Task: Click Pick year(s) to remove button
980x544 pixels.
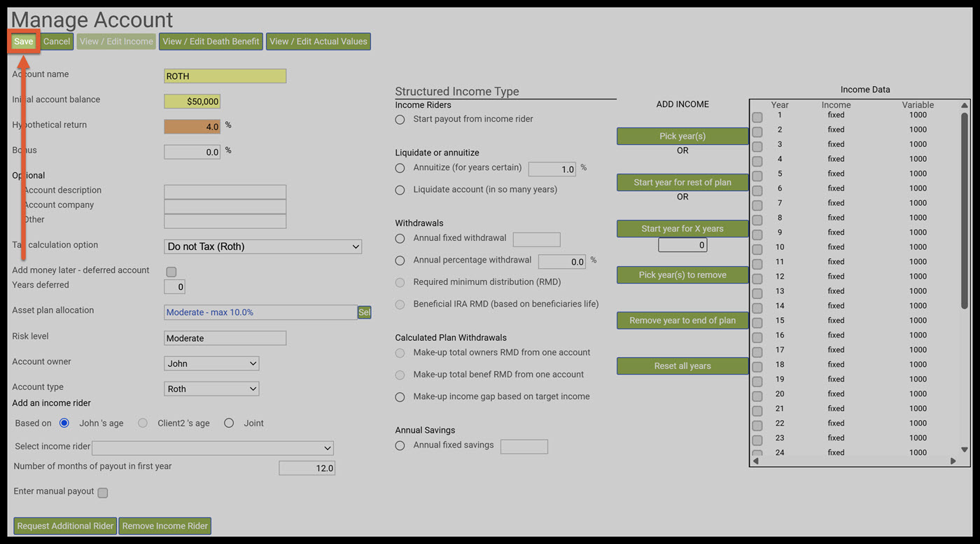Action: point(682,275)
